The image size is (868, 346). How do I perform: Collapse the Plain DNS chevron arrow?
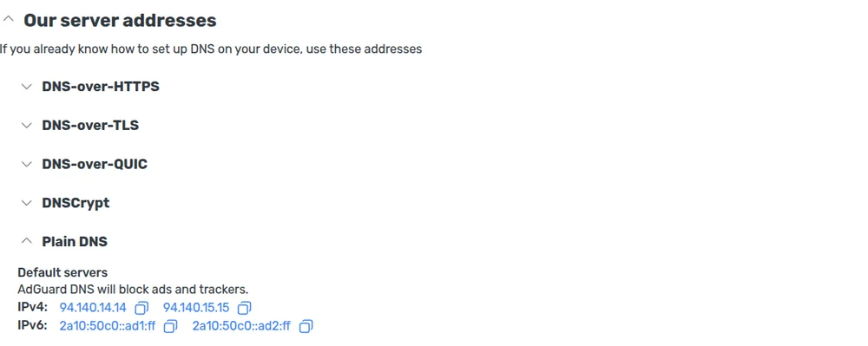coord(27,241)
